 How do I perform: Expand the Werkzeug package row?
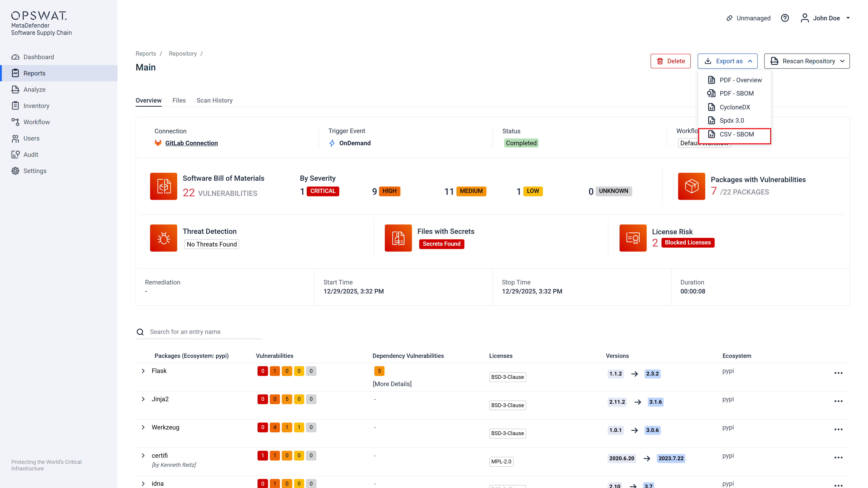(x=143, y=427)
